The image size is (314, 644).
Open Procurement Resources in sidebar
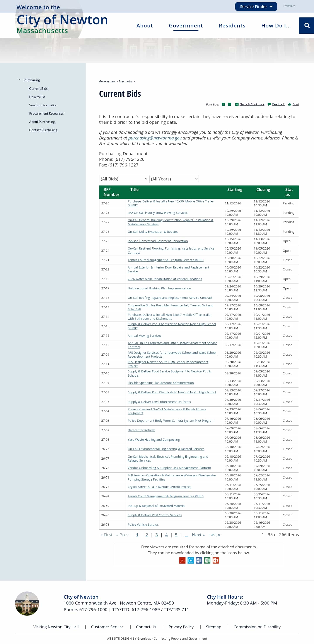tap(46, 114)
